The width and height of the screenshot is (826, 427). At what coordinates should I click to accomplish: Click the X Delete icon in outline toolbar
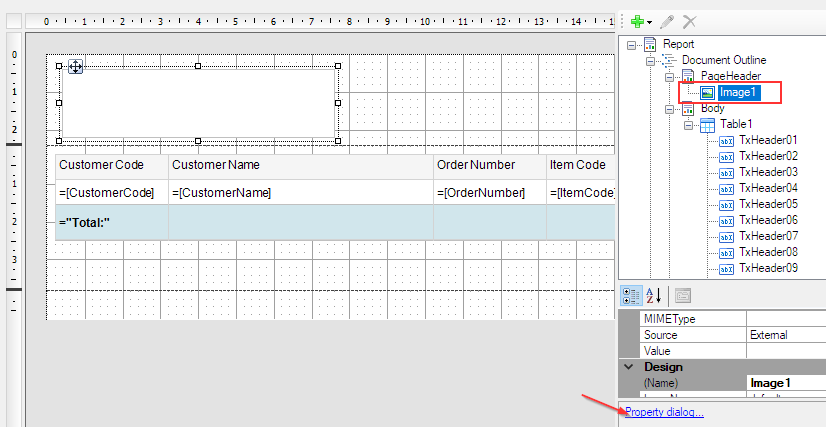tap(690, 22)
